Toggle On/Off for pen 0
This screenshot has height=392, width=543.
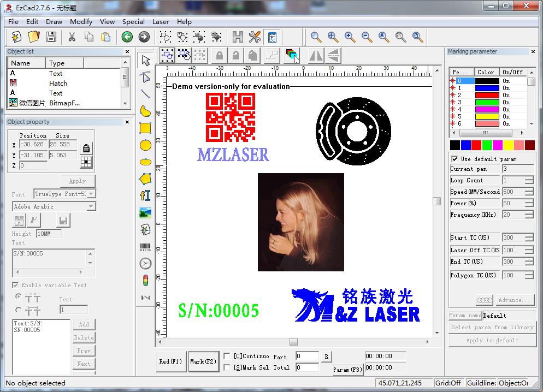pos(506,81)
